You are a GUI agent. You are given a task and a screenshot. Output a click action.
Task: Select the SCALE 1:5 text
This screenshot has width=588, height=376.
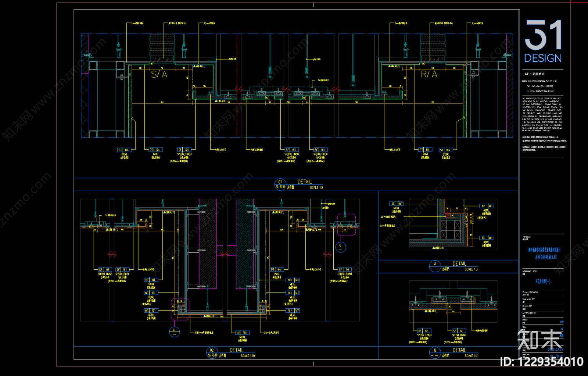(316, 188)
